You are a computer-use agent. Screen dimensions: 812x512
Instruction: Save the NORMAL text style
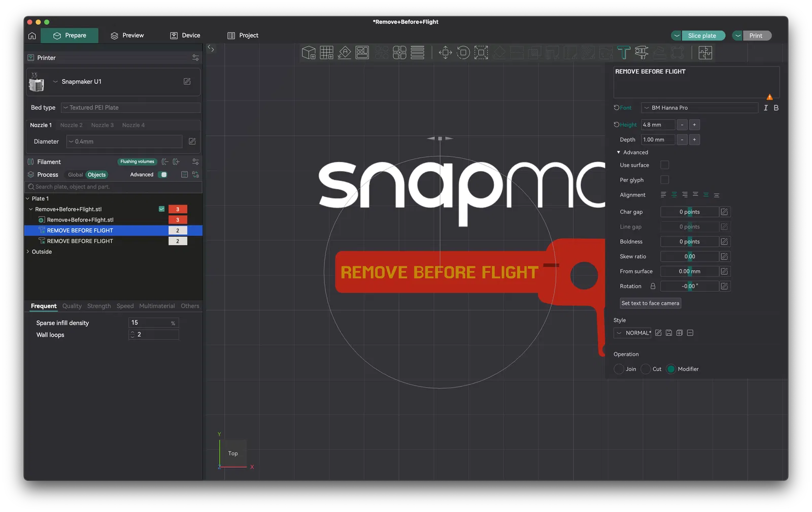(x=669, y=333)
